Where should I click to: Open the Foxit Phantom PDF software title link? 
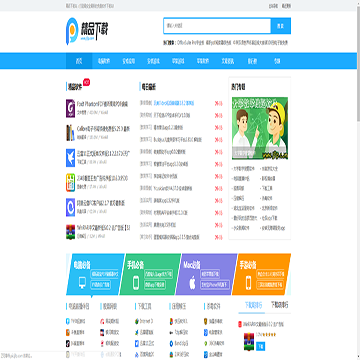(x=103, y=103)
